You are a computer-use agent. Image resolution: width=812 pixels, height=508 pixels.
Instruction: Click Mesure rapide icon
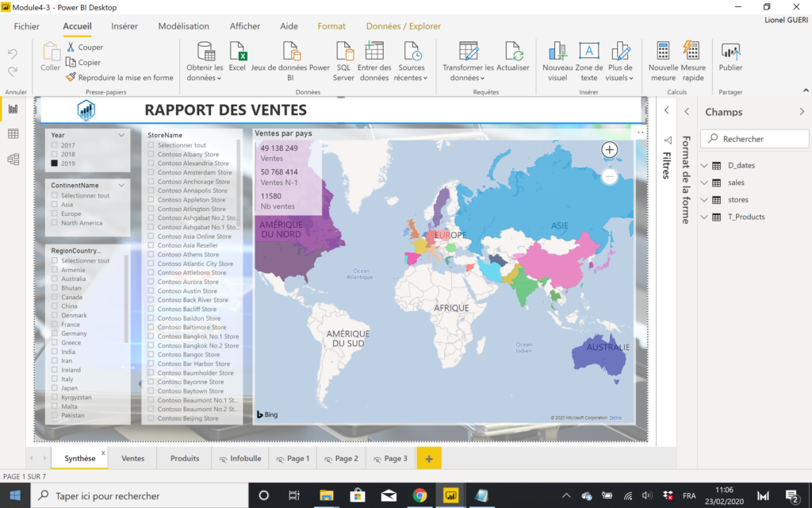pos(691,51)
